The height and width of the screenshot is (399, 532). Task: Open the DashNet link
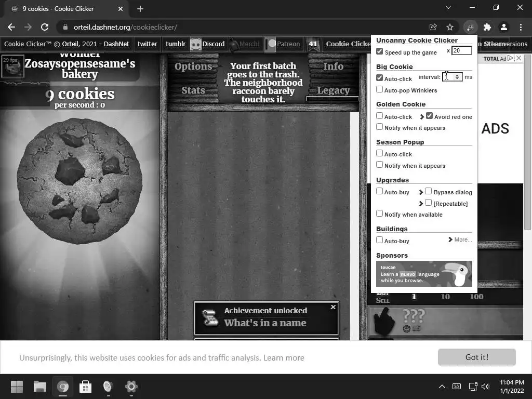coord(116,44)
